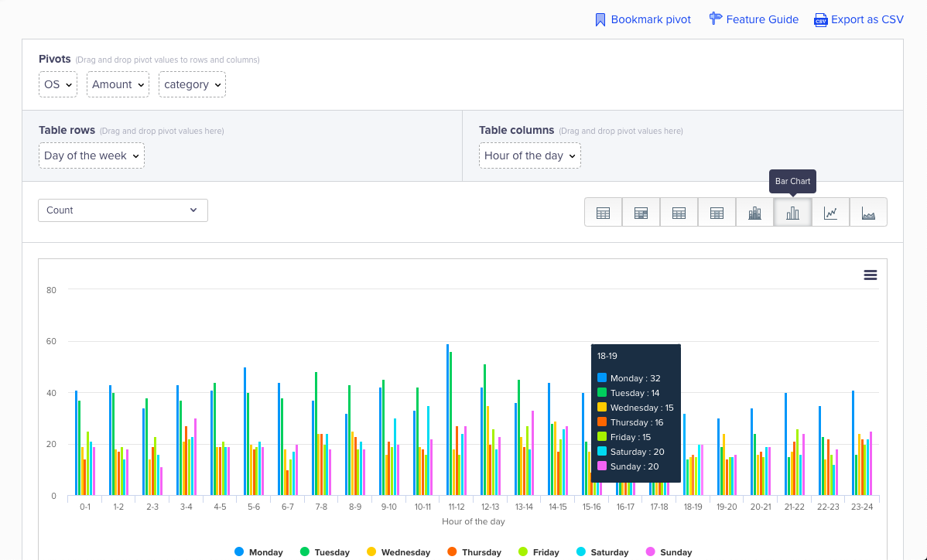Open the Count aggregation select box
927x560 pixels.
[x=123, y=210]
